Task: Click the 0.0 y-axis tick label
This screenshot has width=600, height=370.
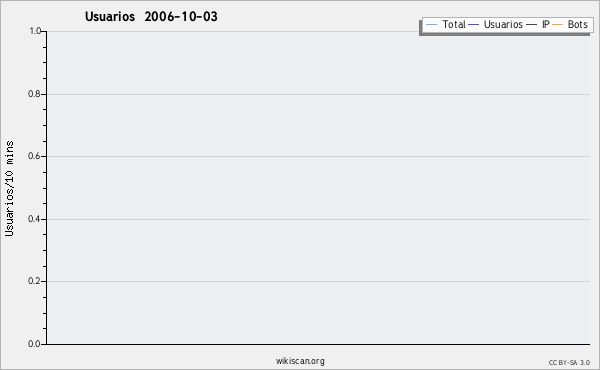Action: pyautogui.click(x=34, y=344)
